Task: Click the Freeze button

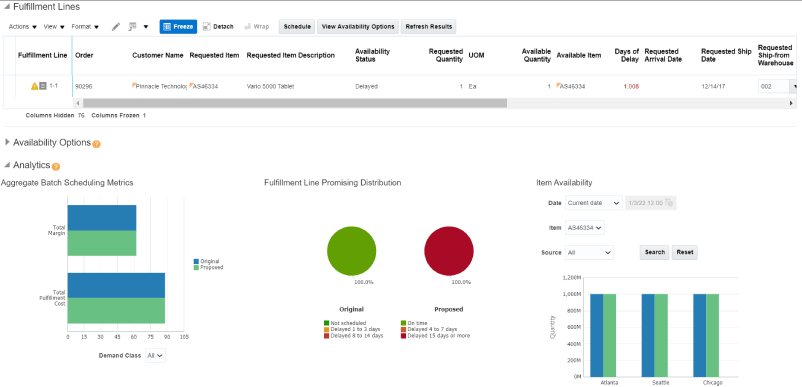Action: (178, 27)
